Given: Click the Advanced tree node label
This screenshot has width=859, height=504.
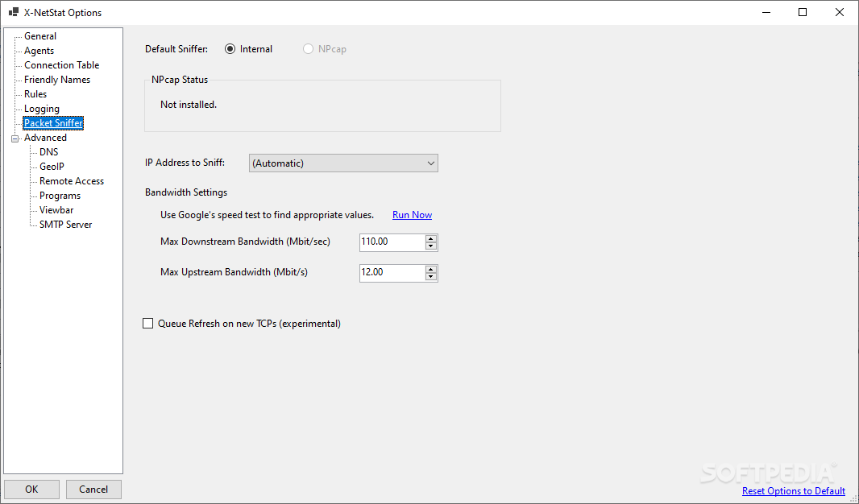Looking at the screenshot, I should coord(45,138).
